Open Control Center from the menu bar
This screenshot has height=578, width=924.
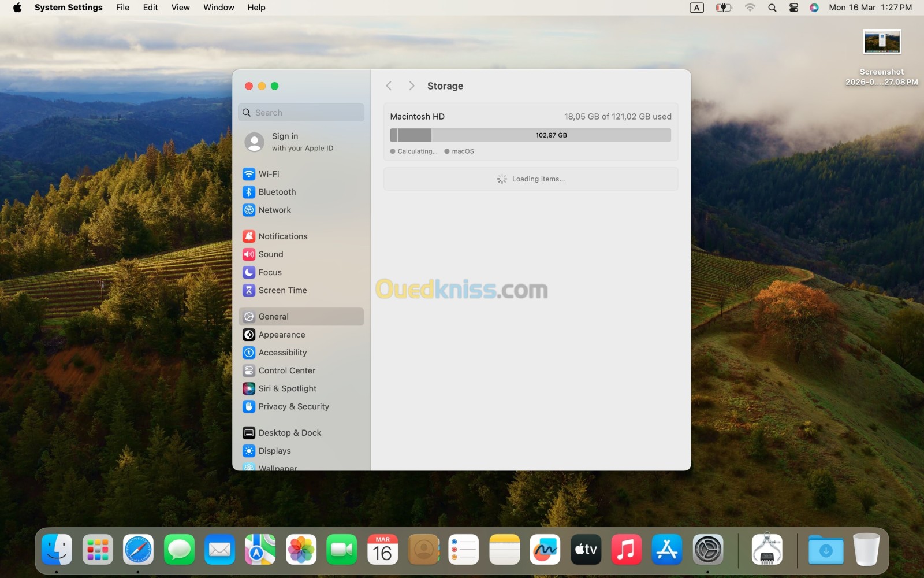[x=793, y=8]
